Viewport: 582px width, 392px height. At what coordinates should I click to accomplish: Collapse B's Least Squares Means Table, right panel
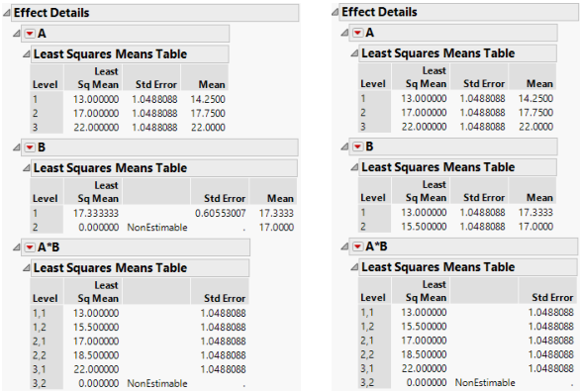tap(354, 168)
